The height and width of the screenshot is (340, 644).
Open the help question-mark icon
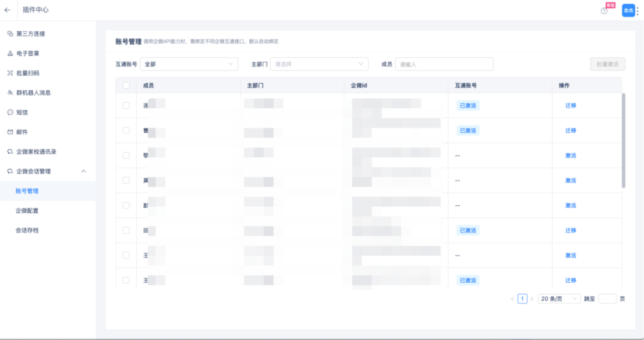[604, 11]
